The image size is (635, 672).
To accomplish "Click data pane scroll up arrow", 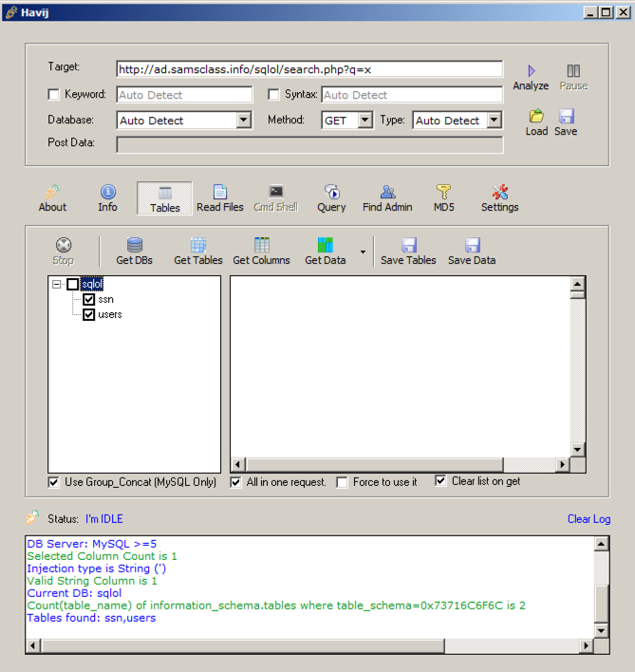I will 578,284.
